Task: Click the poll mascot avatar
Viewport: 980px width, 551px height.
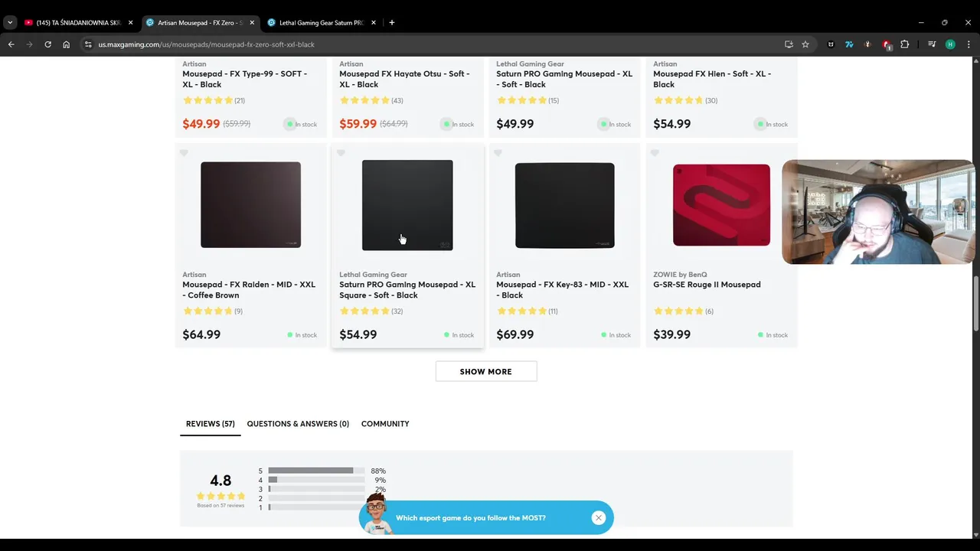Action: 375,513
